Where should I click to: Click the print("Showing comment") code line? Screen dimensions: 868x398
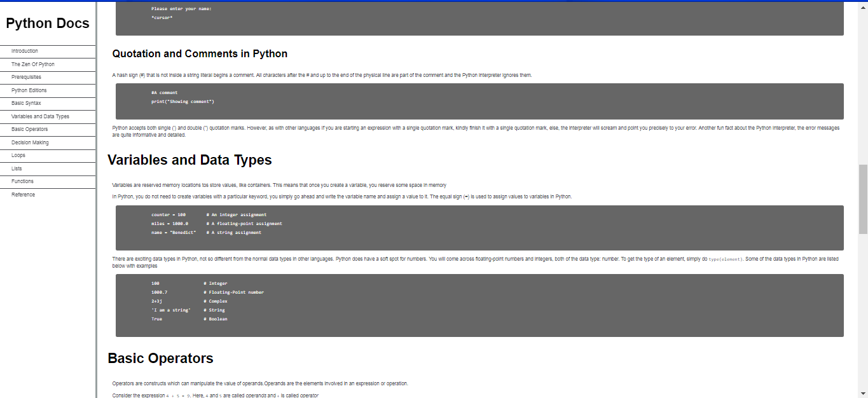pyautogui.click(x=183, y=102)
